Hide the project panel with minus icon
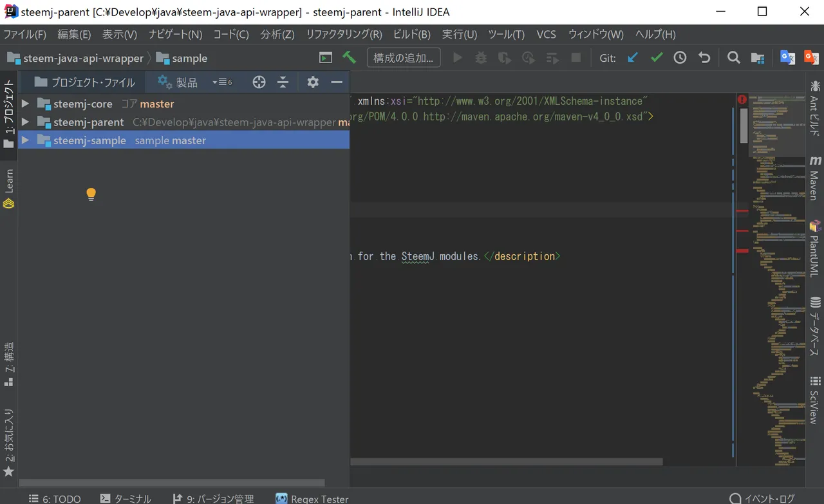This screenshot has height=504, width=824. [x=337, y=82]
